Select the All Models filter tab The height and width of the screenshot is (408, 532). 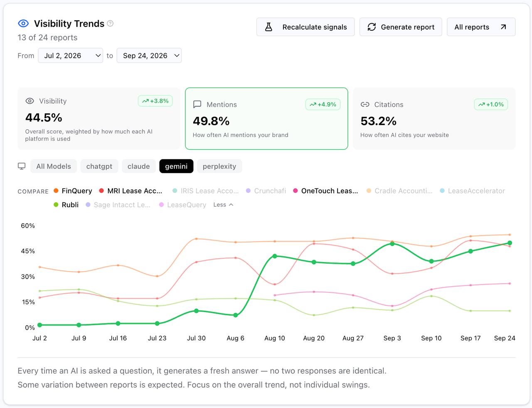pos(54,166)
